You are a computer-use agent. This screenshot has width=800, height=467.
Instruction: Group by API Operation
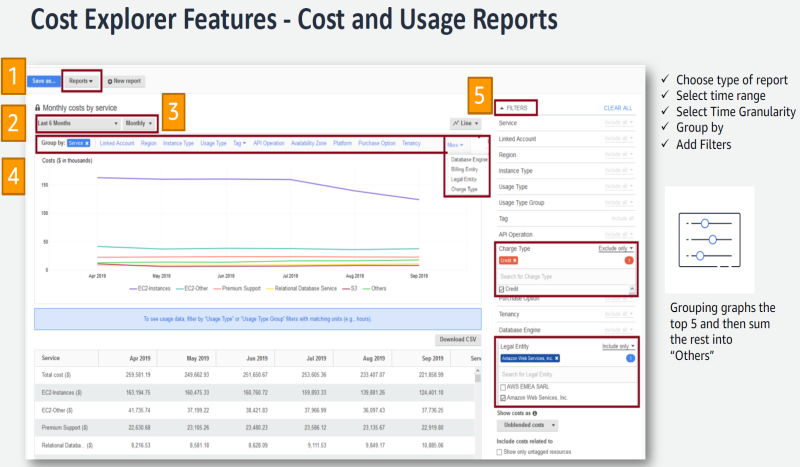pos(269,143)
